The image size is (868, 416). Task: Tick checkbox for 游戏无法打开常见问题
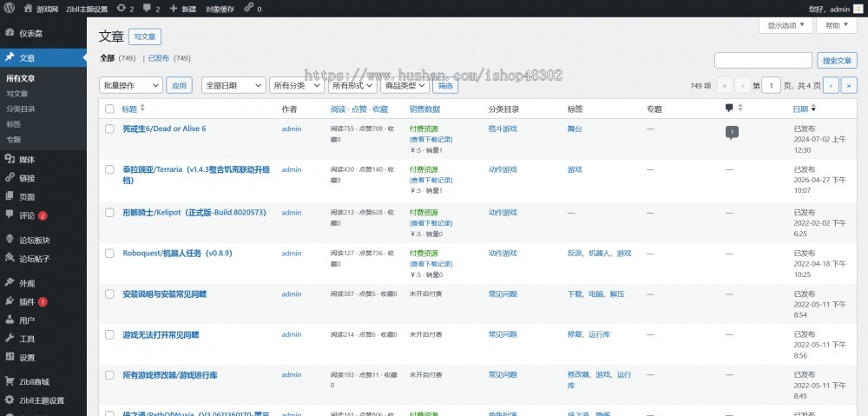(109, 334)
